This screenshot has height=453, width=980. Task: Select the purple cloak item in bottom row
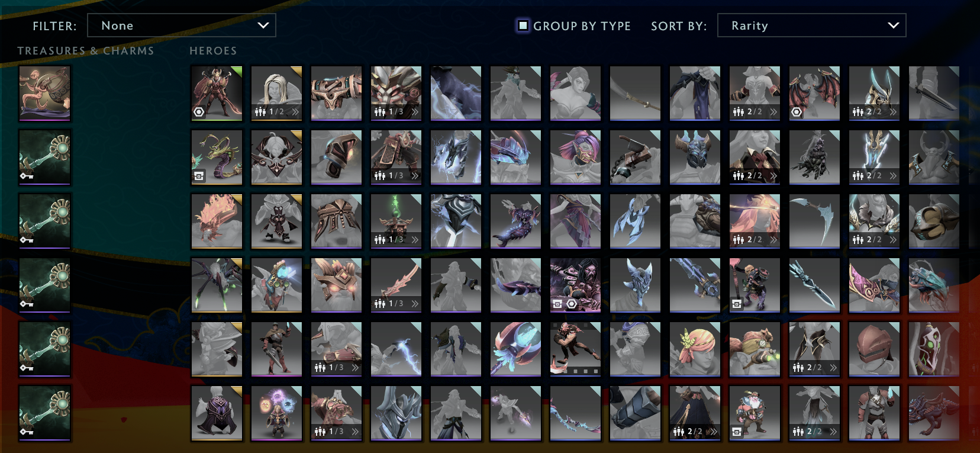[x=217, y=413]
